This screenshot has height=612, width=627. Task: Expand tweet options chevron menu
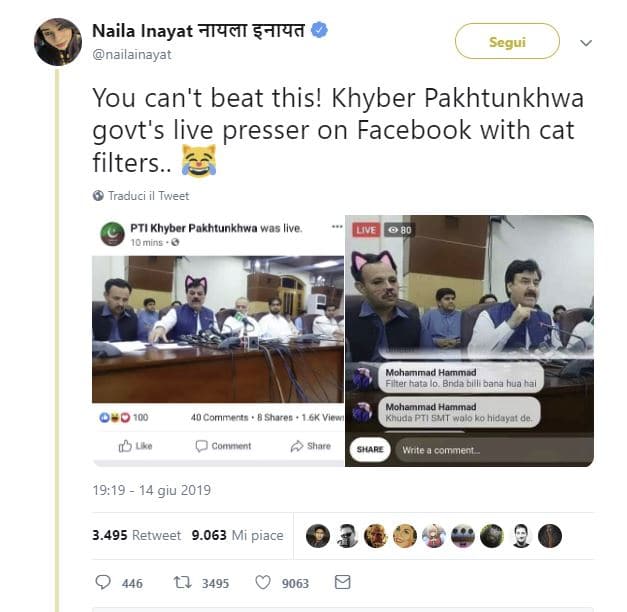pos(586,44)
